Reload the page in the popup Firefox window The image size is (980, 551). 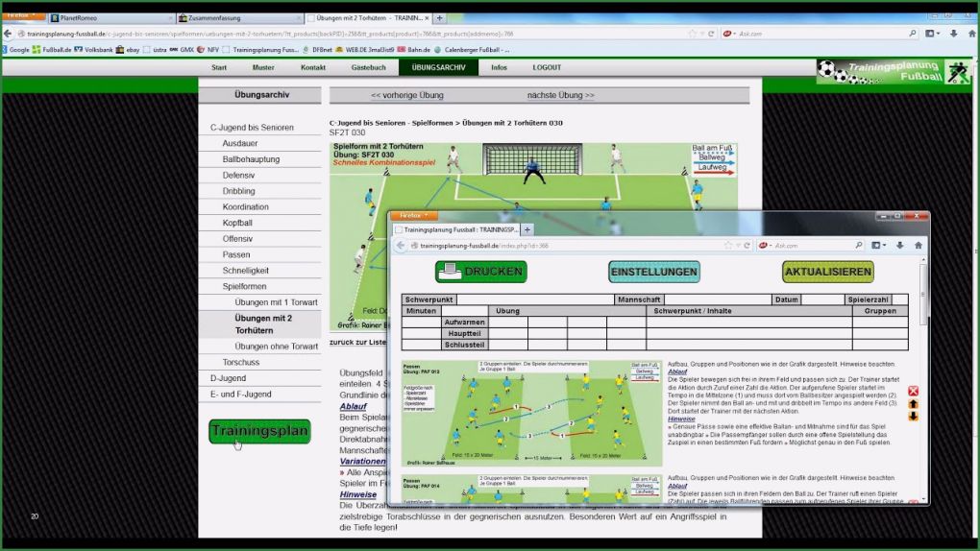click(x=747, y=246)
